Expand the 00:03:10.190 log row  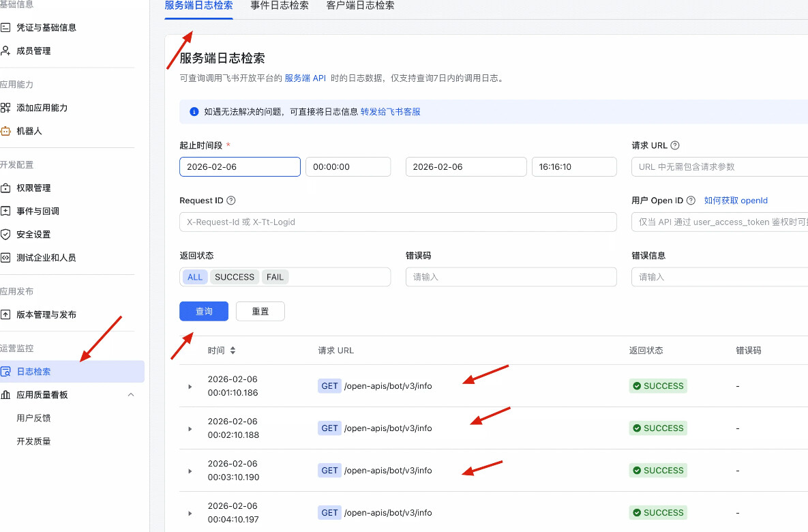[x=190, y=471]
